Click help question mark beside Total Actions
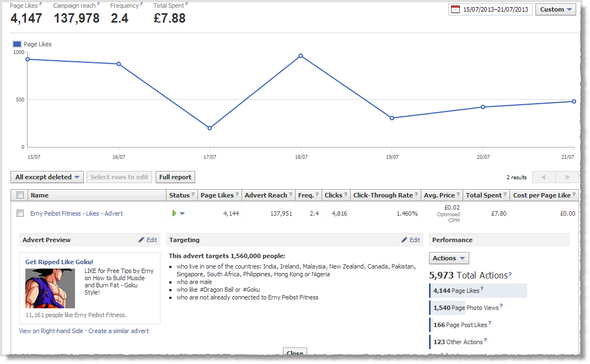Image resolution: width=590 pixels, height=364 pixels. coord(509,275)
